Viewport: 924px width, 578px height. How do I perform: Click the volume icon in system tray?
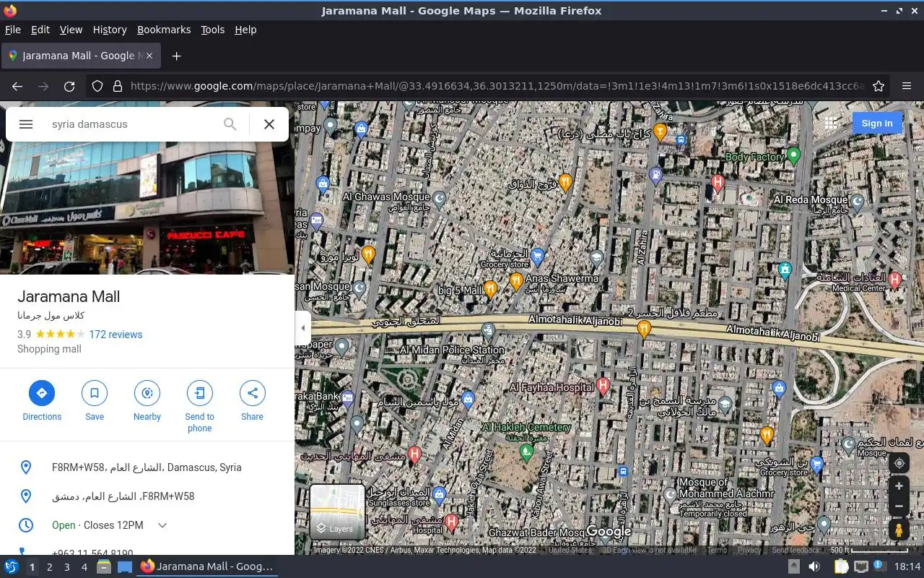click(814, 567)
